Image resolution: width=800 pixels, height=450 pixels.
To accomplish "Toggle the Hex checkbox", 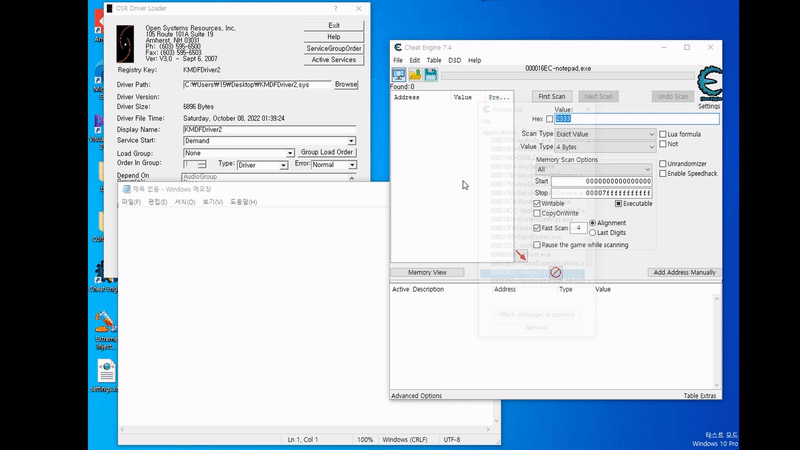I will [549, 119].
